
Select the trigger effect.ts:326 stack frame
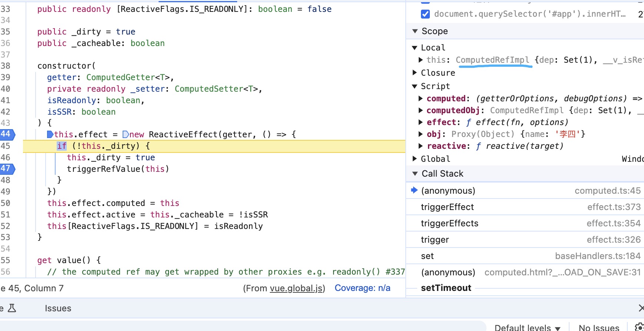[x=435, y=240]
